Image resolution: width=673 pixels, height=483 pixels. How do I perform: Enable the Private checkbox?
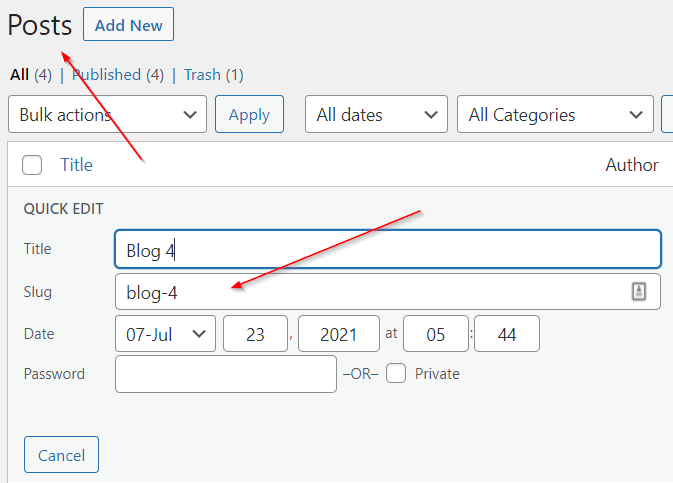click(x=397, y=374)
